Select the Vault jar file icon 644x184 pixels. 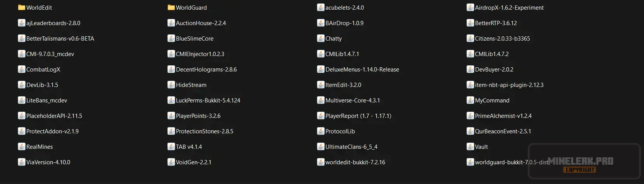[470, 147]
